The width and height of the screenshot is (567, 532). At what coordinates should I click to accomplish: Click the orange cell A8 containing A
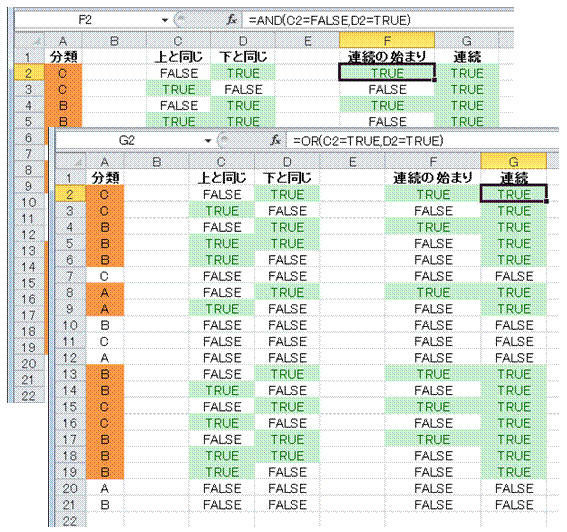tap(105, 292)
